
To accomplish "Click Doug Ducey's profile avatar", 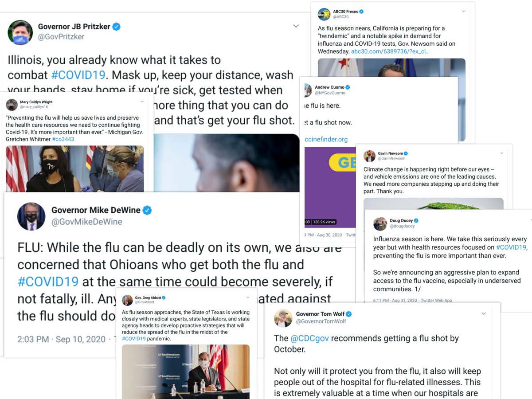I will click(380, 224).
